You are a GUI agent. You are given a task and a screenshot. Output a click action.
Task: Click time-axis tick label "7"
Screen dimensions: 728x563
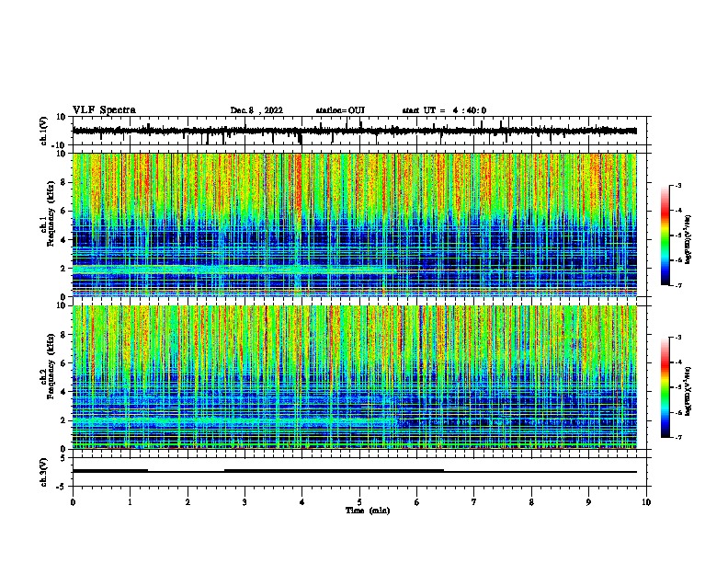pyautogui.click(x=474, y=502)
